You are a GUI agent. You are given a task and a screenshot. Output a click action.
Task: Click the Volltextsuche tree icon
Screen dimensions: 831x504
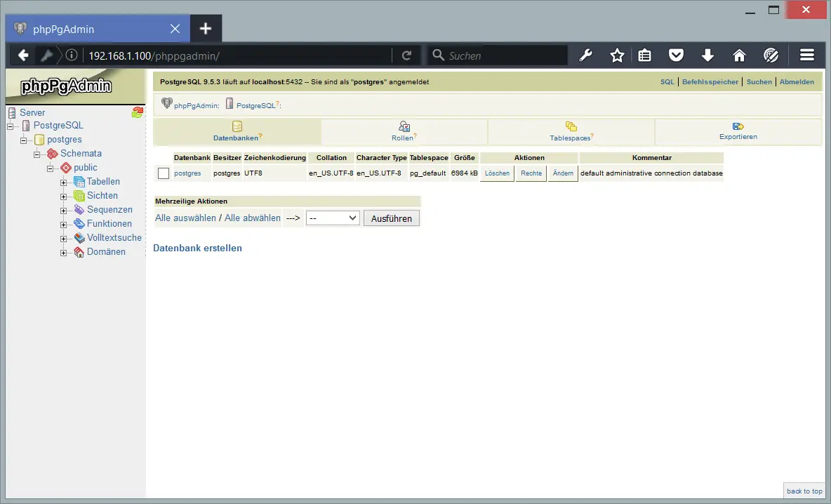tap(79, 238)
